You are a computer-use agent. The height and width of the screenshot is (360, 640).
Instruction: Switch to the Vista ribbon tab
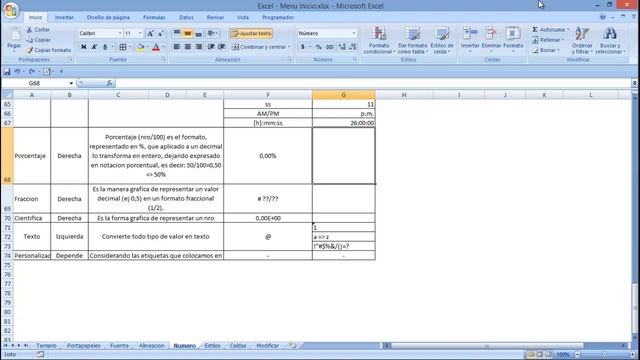pyautogui.click(x=243, y=17)
